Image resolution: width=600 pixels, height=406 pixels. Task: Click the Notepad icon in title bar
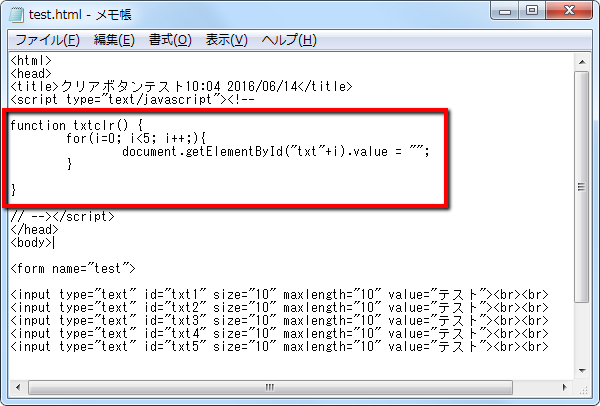click(x=16, y=15)
